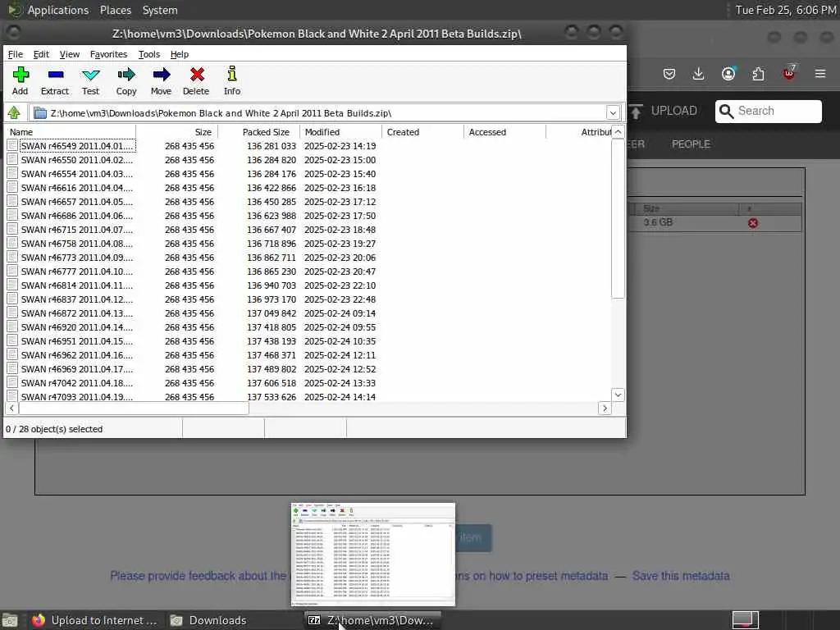Open the View menu
The width and height of the screenshot is (840, 630).
click(x=70, y=54)
